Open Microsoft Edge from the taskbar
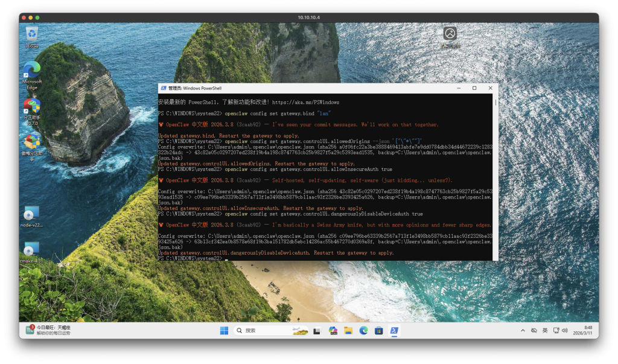Viewport: 618px width, 364px height. (363, 330)
